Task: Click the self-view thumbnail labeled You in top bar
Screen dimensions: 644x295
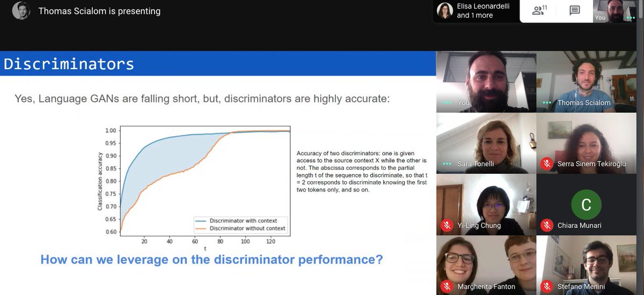Action: coord(615,11)
